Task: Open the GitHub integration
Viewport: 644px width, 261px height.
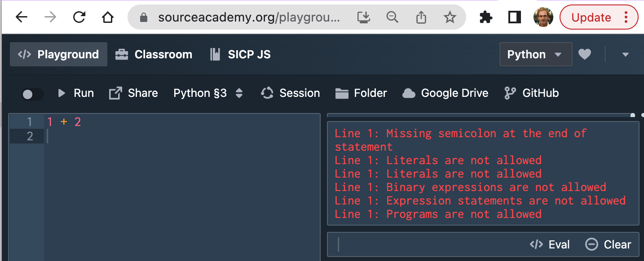Action: click(531, 93)
